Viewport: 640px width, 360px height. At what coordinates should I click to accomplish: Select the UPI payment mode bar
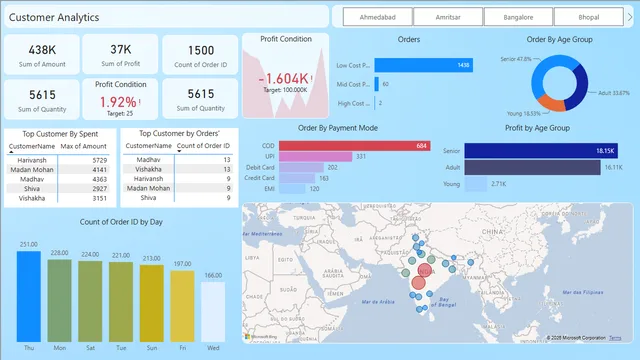(x=316, y=156)
